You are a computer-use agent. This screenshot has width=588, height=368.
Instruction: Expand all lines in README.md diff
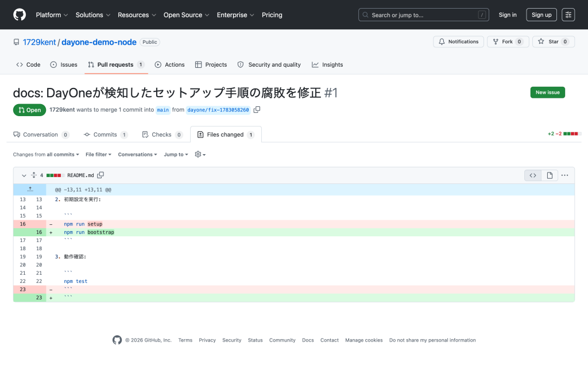(x=34, y=175)
